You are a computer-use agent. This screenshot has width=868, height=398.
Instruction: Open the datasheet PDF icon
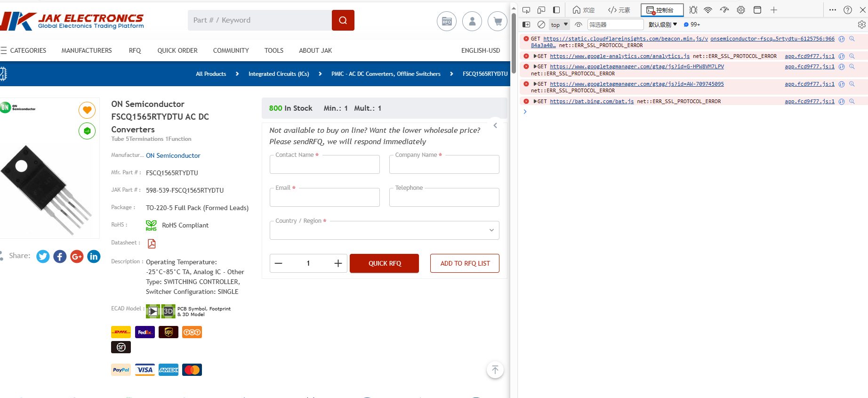click(x=152, y=244)
